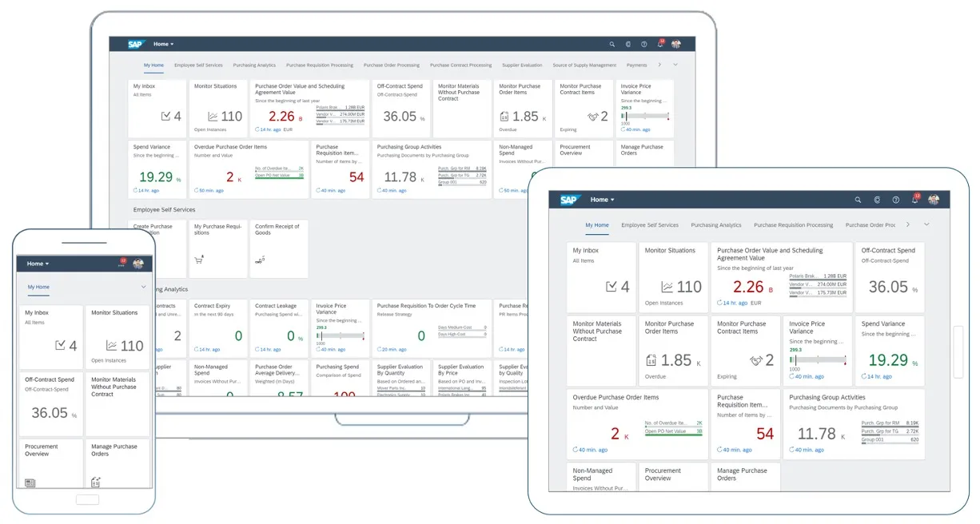Viewport: 980px width, 524px height.
Task: Click the calendar icon on Monitor Purchase Order Items
Action: 504,116
